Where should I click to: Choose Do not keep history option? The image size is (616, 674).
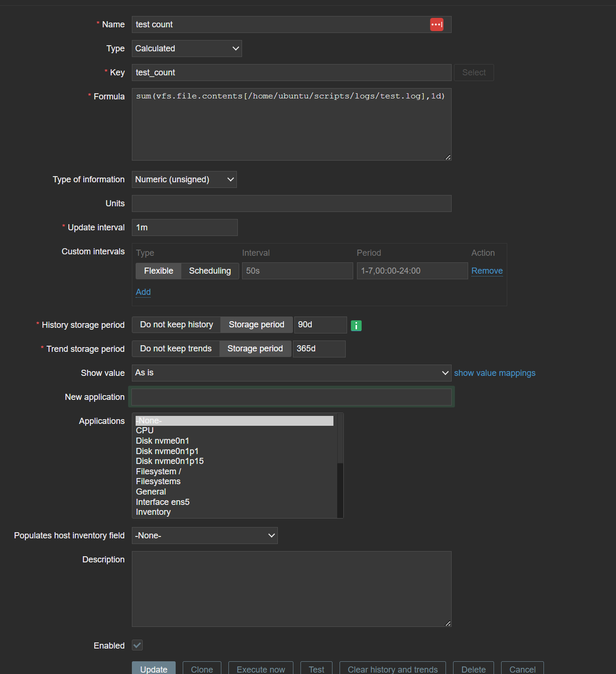177,325
